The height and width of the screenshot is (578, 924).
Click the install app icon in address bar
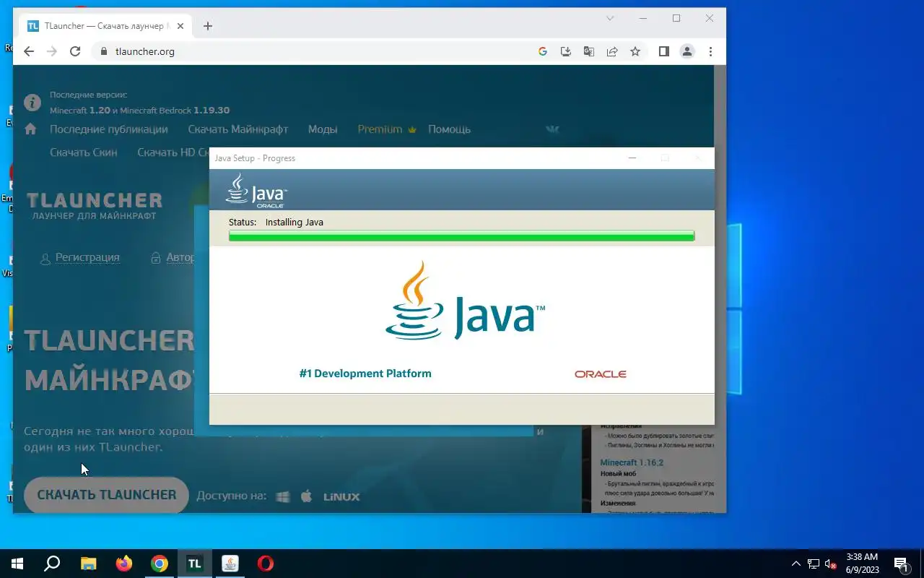[566, 51]
